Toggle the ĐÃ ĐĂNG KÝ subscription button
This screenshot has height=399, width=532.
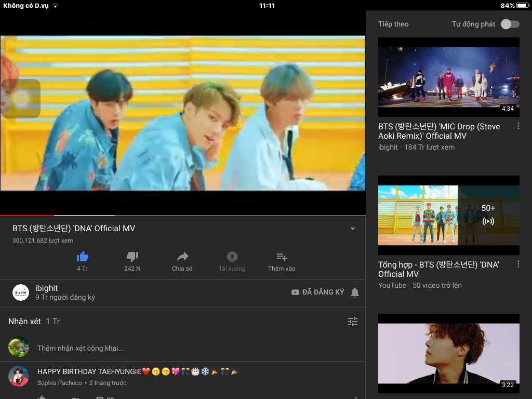(x=317, y=292)
